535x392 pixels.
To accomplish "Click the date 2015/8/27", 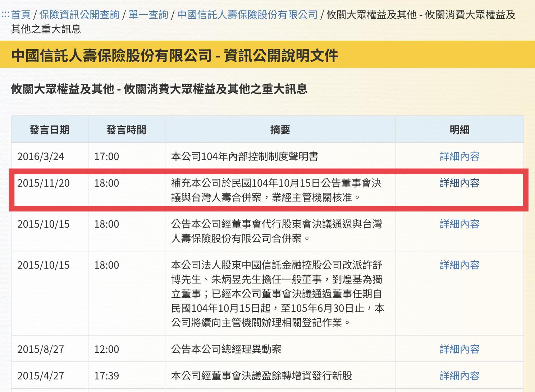I will pos(41,349).
